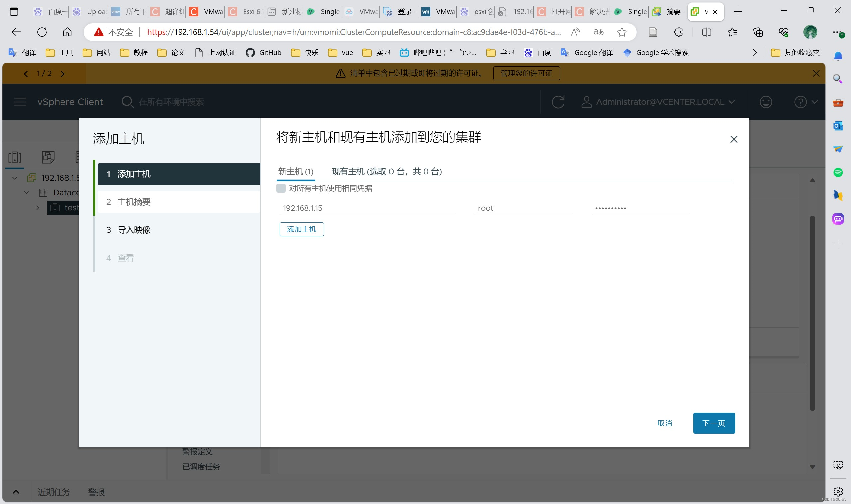Open the new tab plus button
851x504 pixels.
pos(738,12)
